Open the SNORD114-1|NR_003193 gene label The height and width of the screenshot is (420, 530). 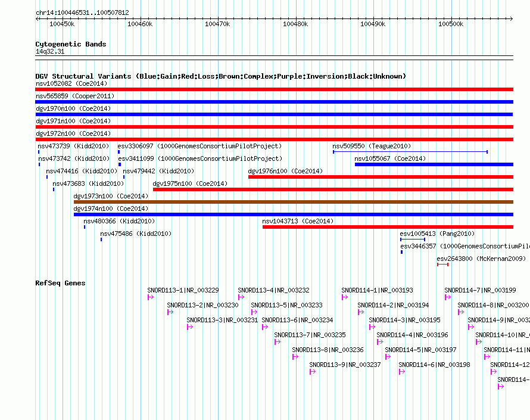pos(377,290)
